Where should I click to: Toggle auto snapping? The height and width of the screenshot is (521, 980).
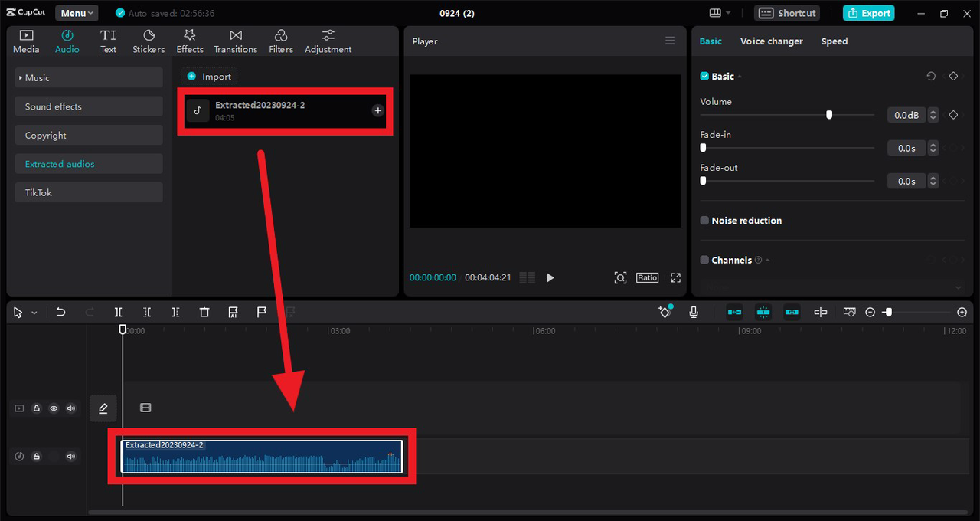click(763, 313)
